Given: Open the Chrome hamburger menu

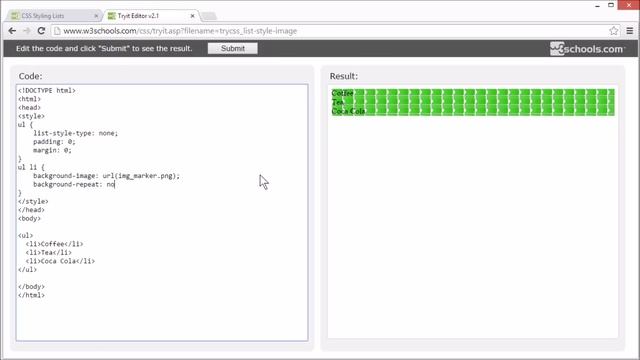Looking at the screenshot, I should click(x=630, y=31).
